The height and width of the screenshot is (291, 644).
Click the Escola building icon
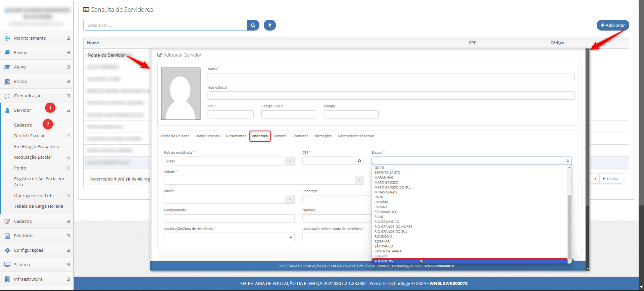pyautogui.click(x=7, y=82)
